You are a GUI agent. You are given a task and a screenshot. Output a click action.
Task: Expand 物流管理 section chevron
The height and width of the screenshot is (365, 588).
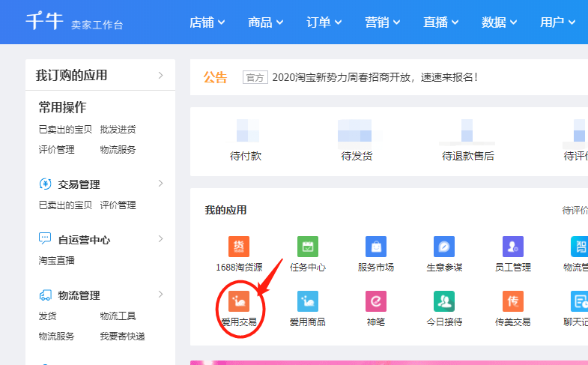pyautogui.click(x=160, y=294)
